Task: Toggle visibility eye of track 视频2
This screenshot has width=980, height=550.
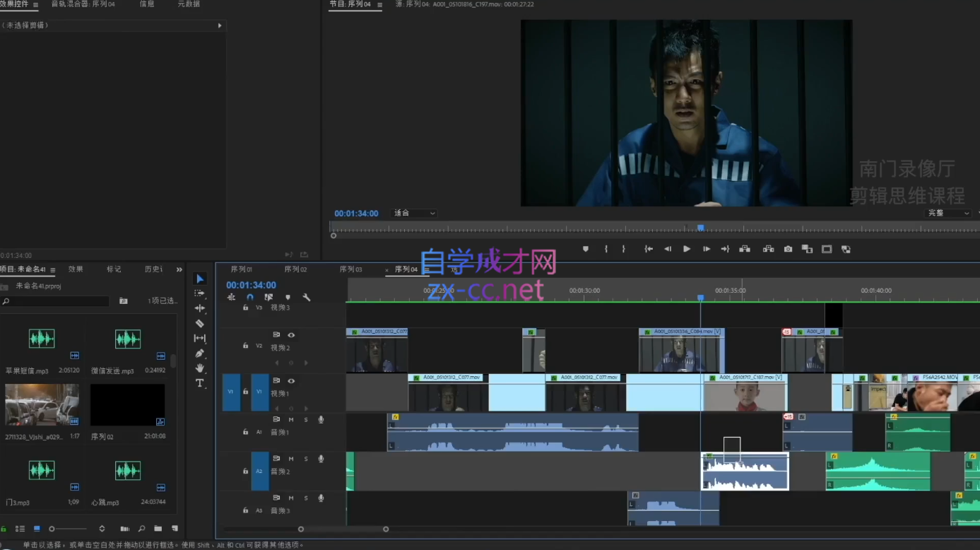Action: click(291, 335)
